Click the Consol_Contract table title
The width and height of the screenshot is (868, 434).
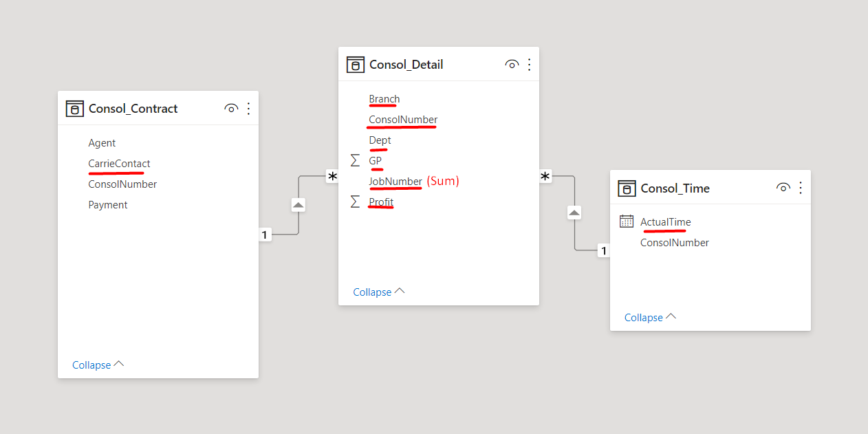click(x=133, y=109)
